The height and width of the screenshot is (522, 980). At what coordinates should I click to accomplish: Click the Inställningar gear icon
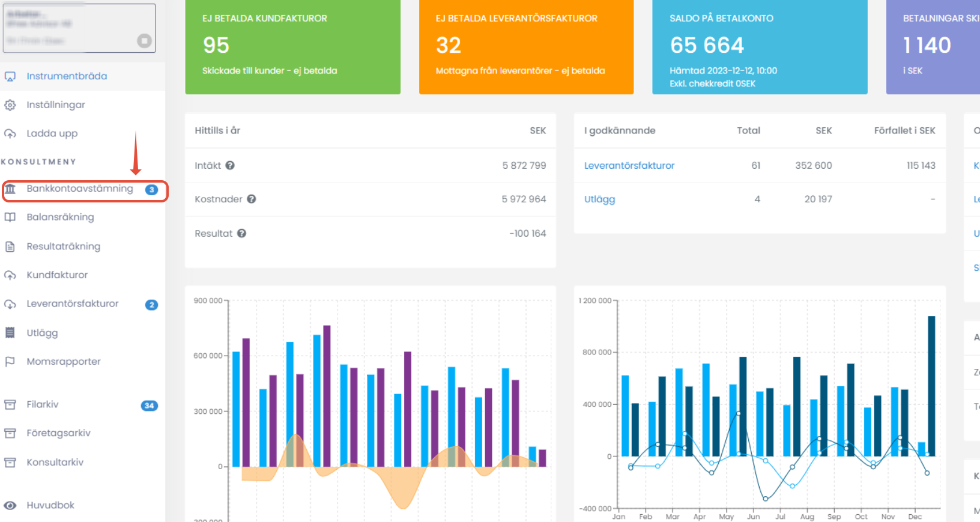[10, 105]
